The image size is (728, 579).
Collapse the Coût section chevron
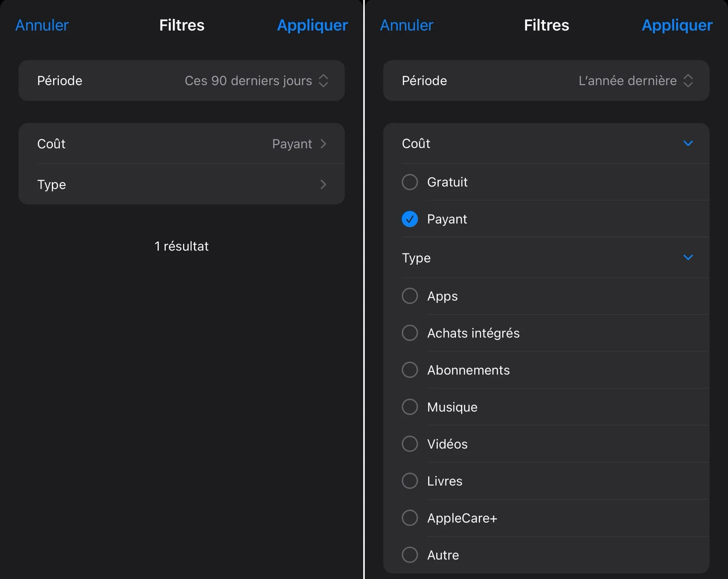click(x=688, y=143)
